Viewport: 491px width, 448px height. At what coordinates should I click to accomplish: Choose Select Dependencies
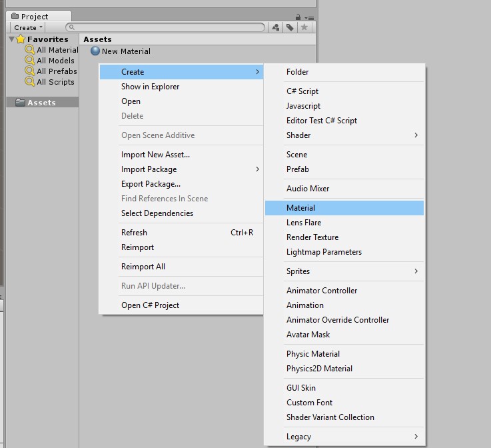[x=181, y=213]
